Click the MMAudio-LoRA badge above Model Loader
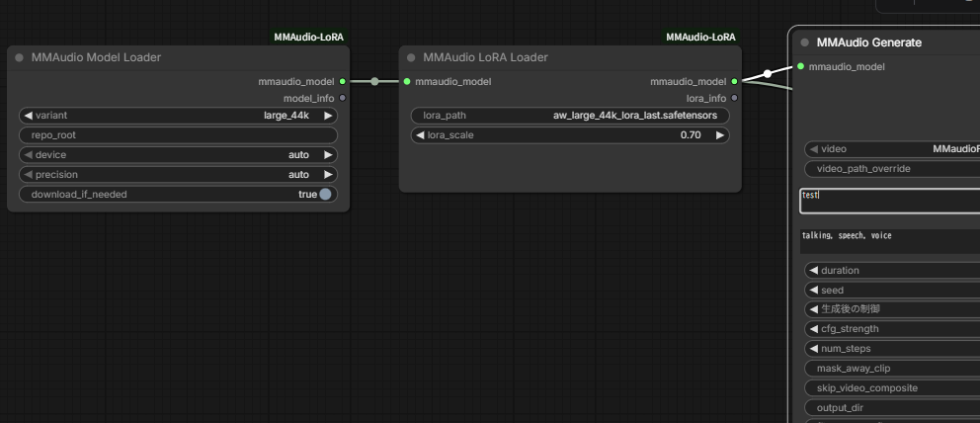The height and width of the screenshot is (423, 980). pyautogui.click(x=309, y=37)
